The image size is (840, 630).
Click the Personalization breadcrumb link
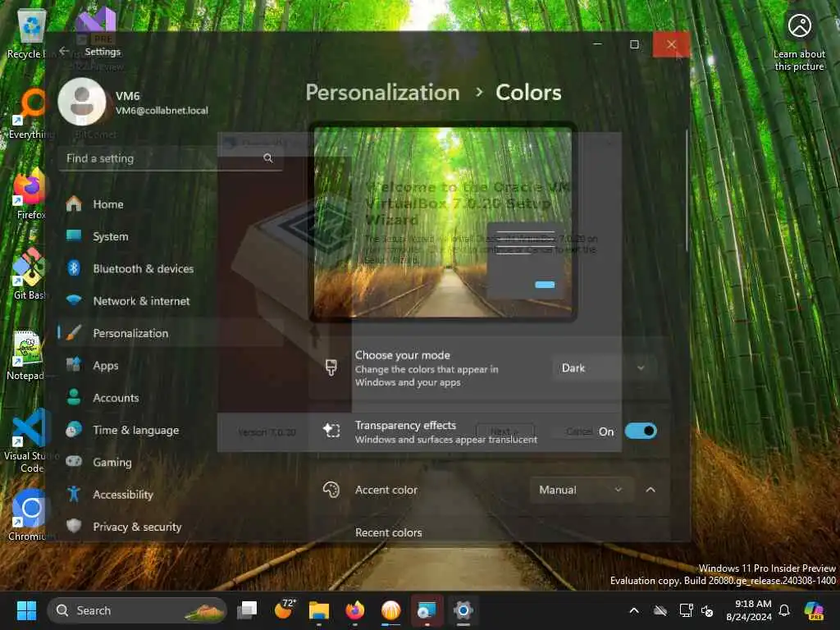382,92
